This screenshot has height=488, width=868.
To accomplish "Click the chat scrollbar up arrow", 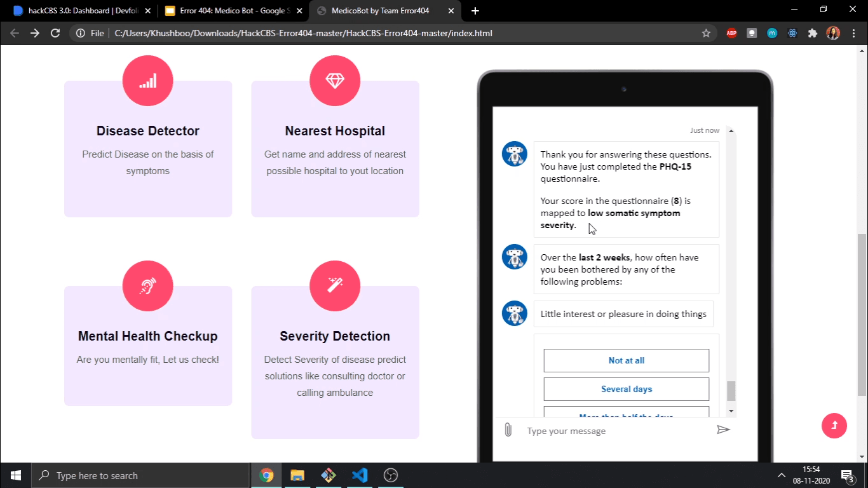I will [x=731, y=130].
